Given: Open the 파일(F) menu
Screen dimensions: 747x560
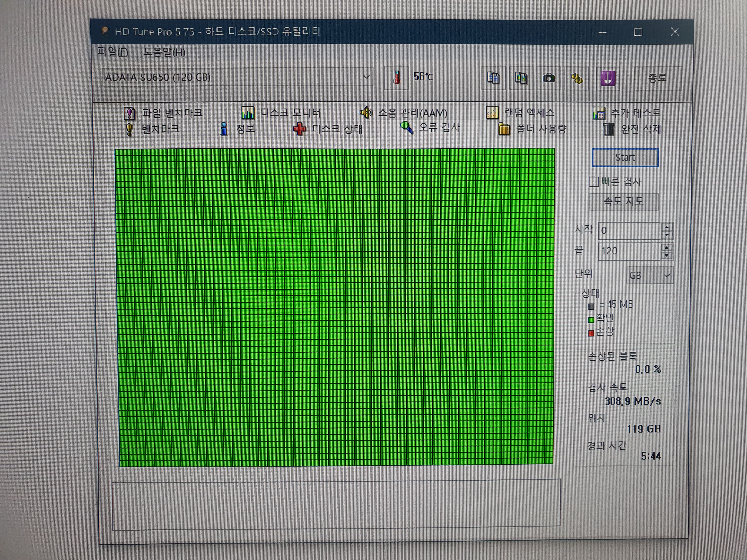Looking at the screenshot, I should pos(113,52).
